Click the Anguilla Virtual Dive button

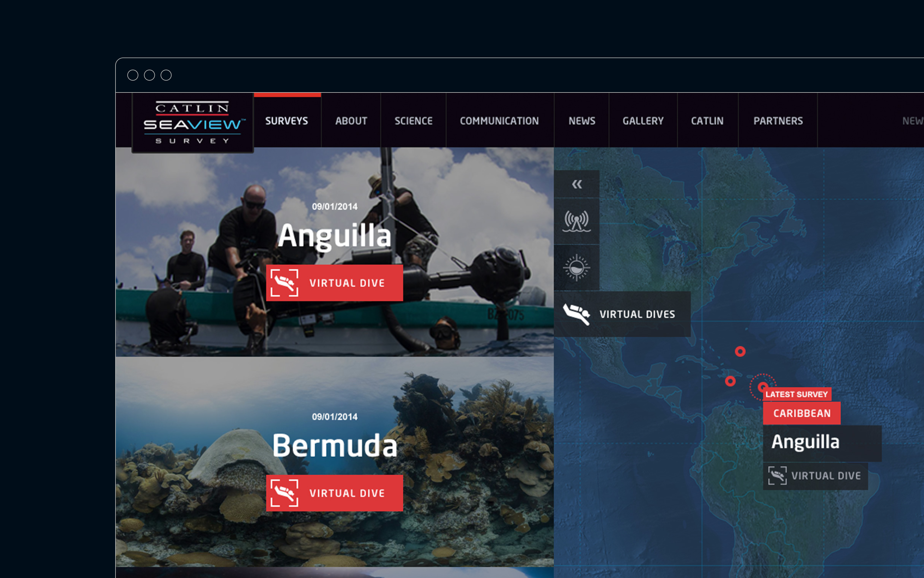[x=334, y=283]
